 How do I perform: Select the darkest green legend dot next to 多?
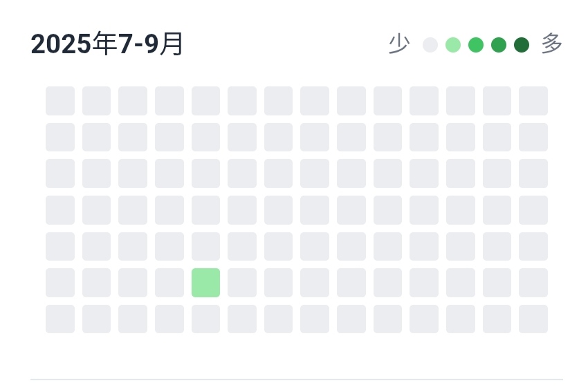(x=522, y=45)
